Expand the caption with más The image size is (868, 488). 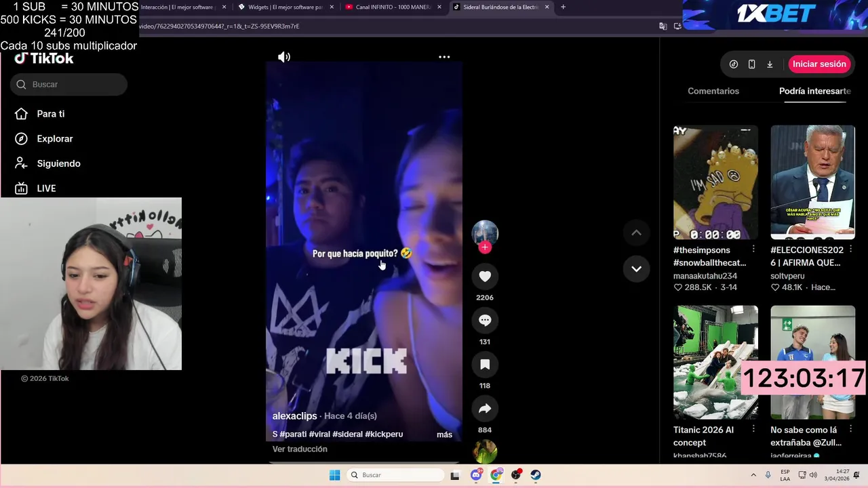444,434
